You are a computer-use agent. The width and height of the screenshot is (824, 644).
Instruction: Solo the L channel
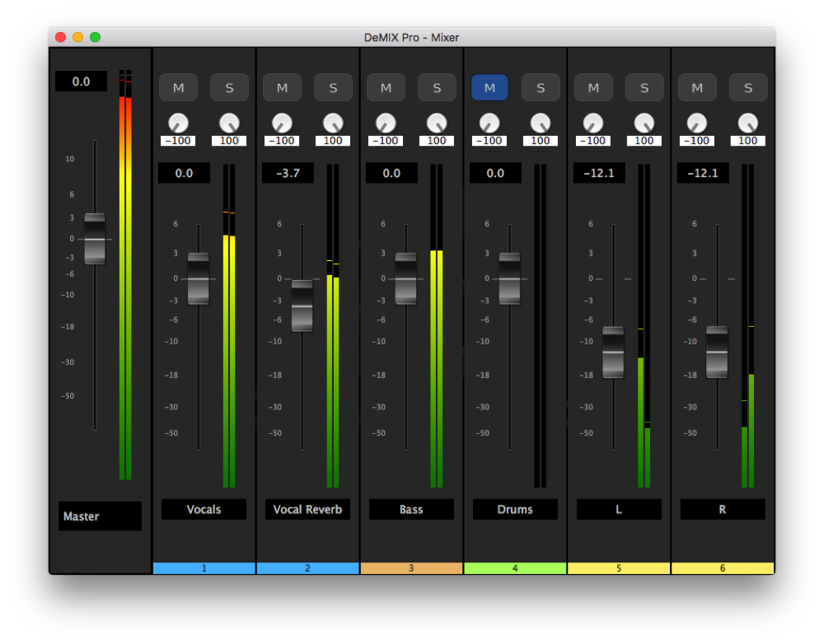(644, 88)
